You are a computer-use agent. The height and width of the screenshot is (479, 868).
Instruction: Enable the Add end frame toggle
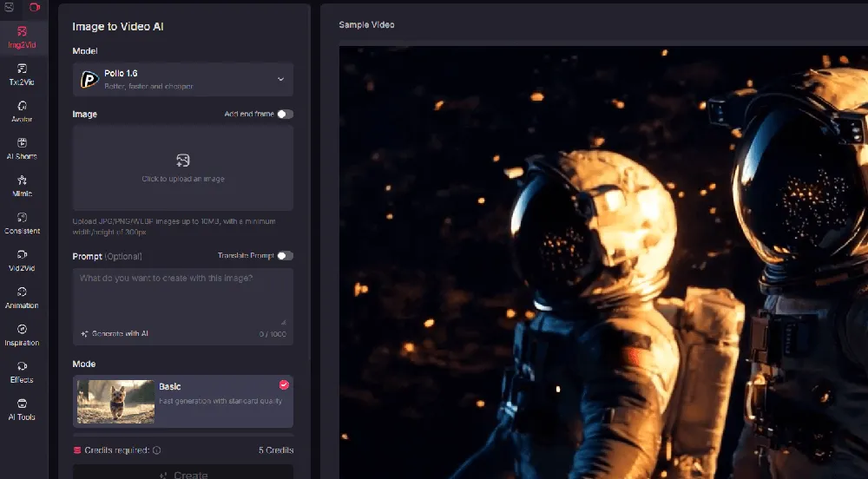tap(285, 114)
